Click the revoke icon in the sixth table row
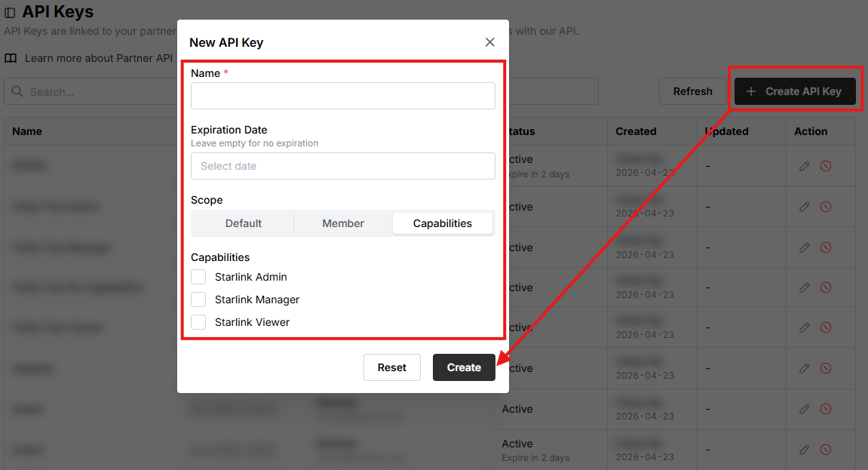This screenshot has height=470, width=868. pyautogui.click(x=825, y=368)
